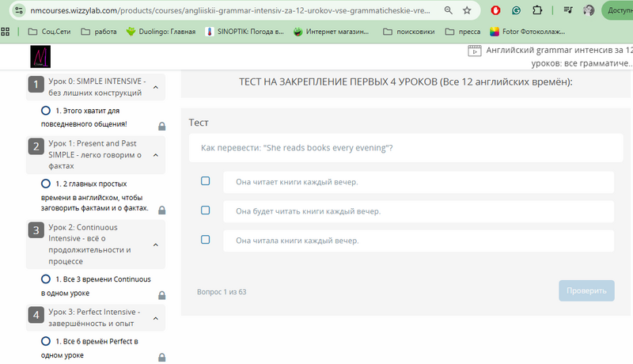Open the поисковики bookmarks folder
This screenshot has height=364, width=633.
tap(409, 32)
